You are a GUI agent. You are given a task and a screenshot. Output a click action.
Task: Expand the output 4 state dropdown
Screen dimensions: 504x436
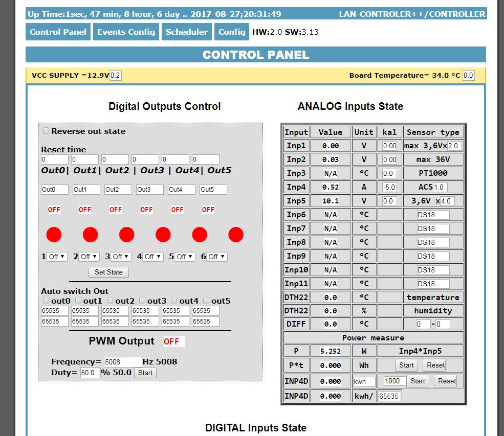152,257
